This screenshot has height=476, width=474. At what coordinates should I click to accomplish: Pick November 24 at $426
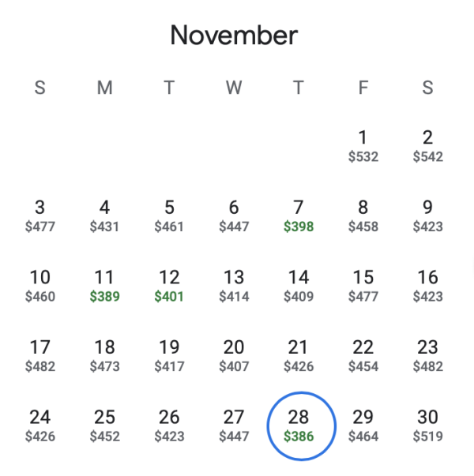point(39,425)
